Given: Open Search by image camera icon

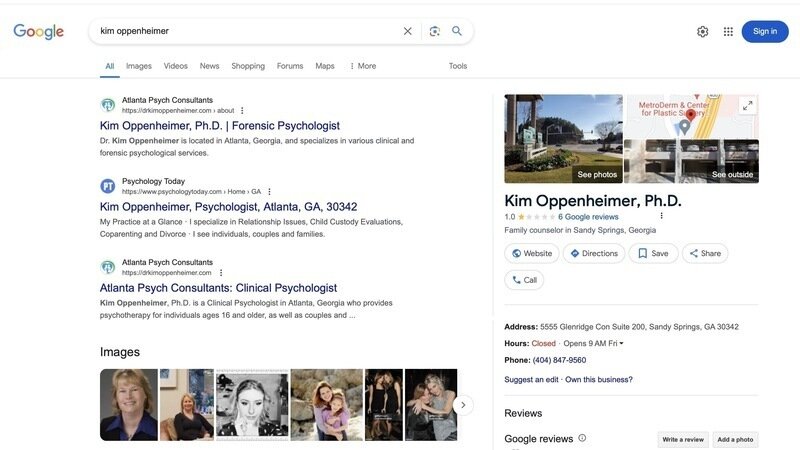Looking at the screenshot, I should point(434,31).
